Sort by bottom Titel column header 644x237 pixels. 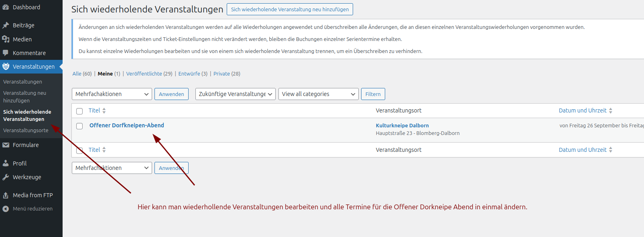[x=94, y=150]
